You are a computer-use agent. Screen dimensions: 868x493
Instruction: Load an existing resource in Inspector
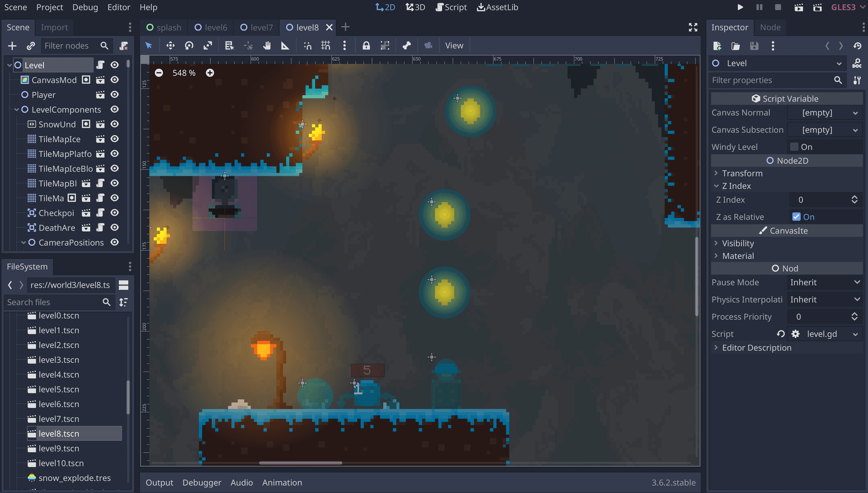pyautogui.click(x=736, y=46)
